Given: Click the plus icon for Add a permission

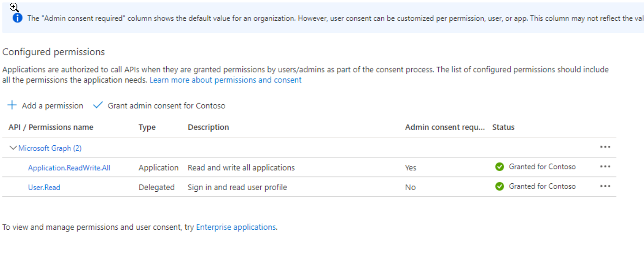Looking at the screenshot, I should pos(12,105).
